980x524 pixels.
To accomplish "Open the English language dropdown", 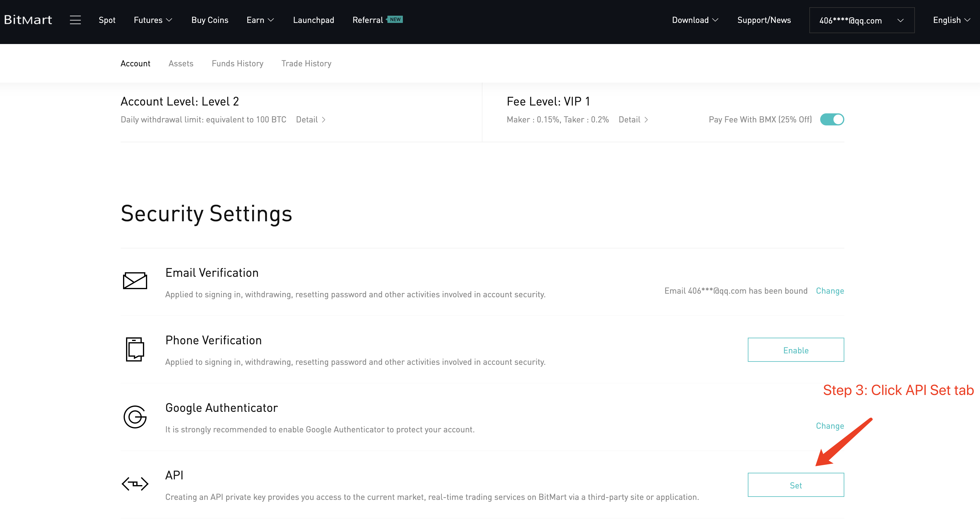I will [x=951, y=20].
